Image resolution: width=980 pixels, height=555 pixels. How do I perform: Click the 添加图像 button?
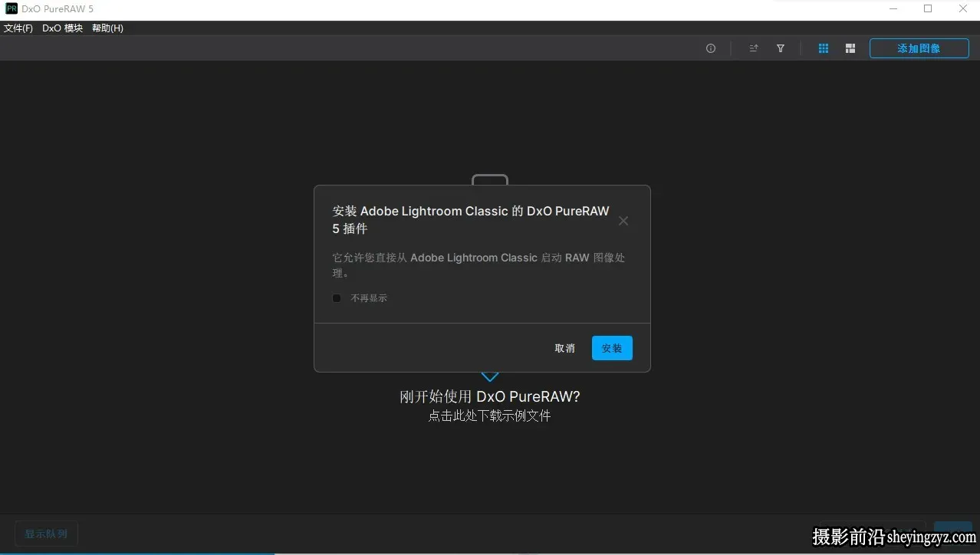point(919,48)
